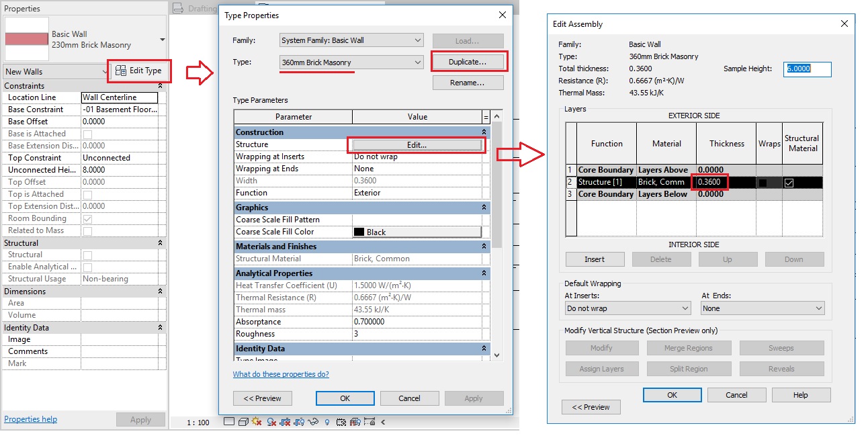Toggle the Room Bounding checkbox
The height and width of the screenshot is (442, 868).
87,218
